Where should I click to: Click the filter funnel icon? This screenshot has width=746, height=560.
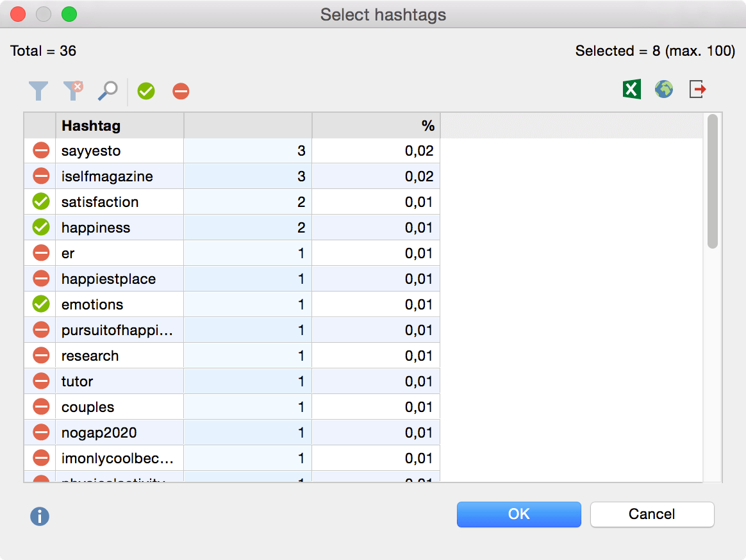tap(38, 91)
